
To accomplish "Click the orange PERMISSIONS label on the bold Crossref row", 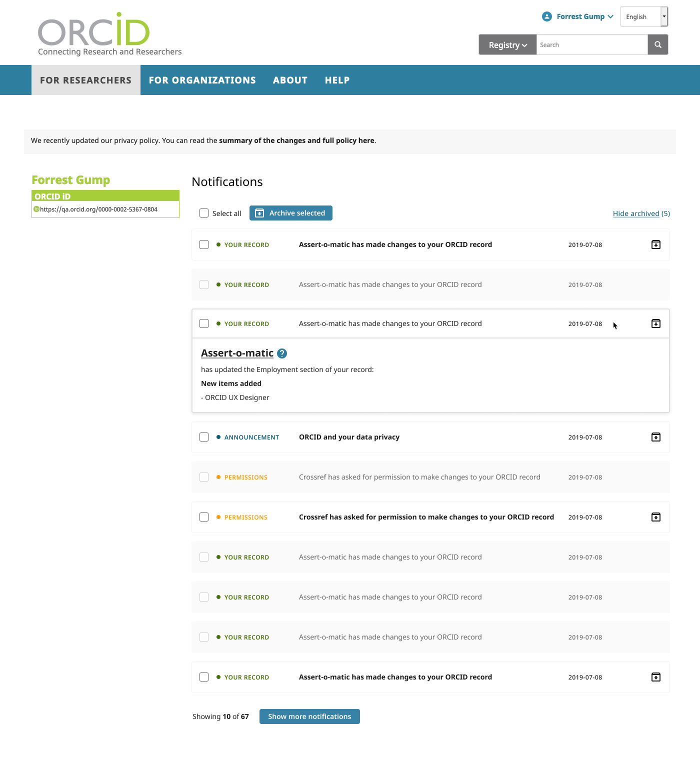I will 245,517.
